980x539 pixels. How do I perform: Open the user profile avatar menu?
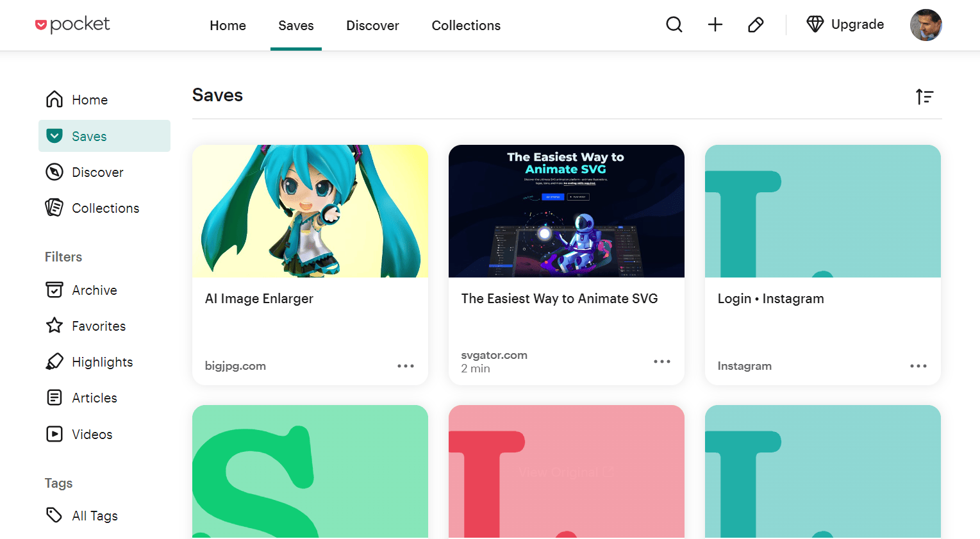(x=926, y=25)
